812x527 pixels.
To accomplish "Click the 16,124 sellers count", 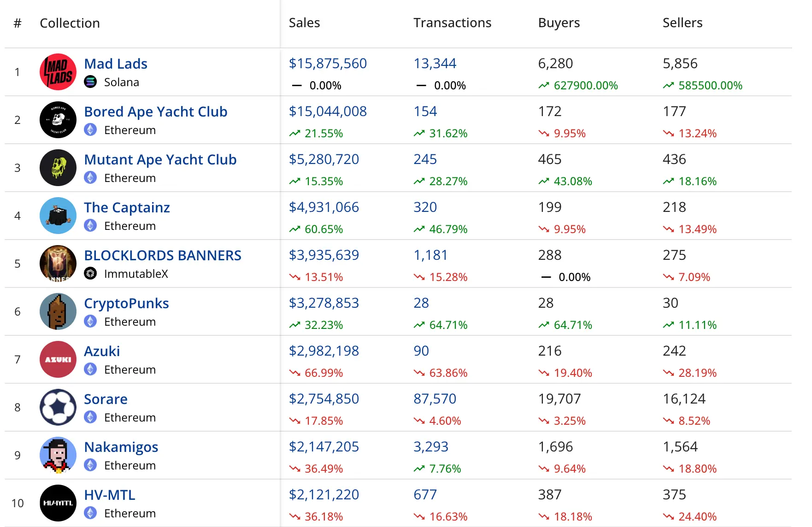I will [x=684, y=399].
